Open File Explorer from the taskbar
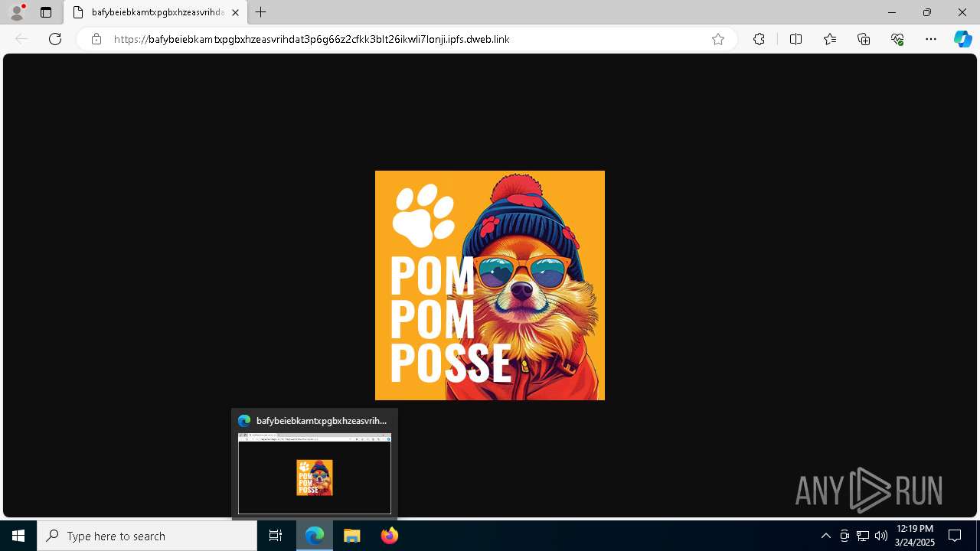Image resolution: width=980 pixels, height=551 pixels. 351,536
